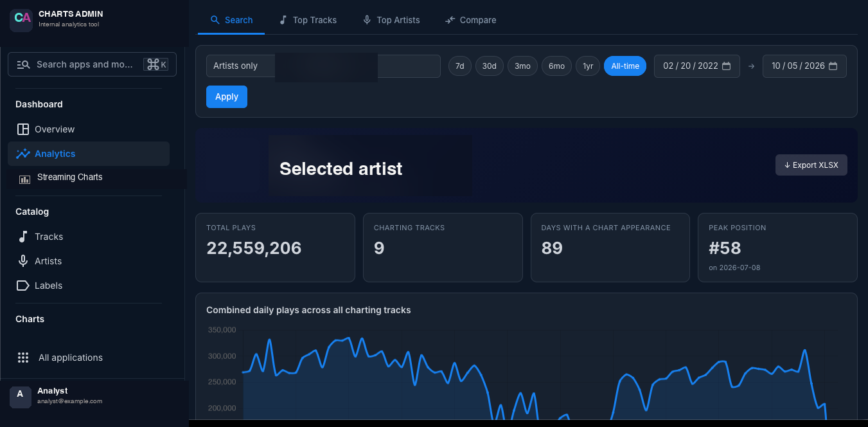Screen dimensions: 868x427
Task: Click the microphone icon on Top Artists tab
Action: coord(367,20)
